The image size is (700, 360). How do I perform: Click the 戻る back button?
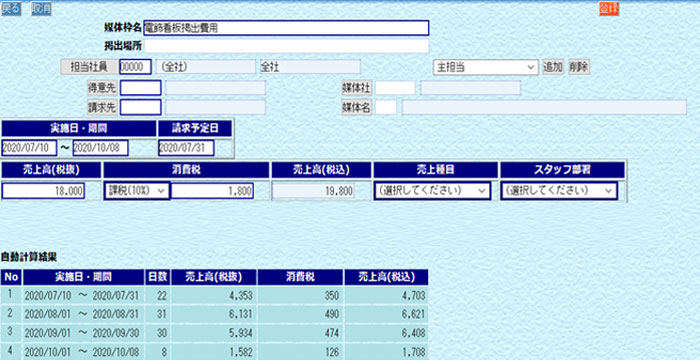[11, 8]
